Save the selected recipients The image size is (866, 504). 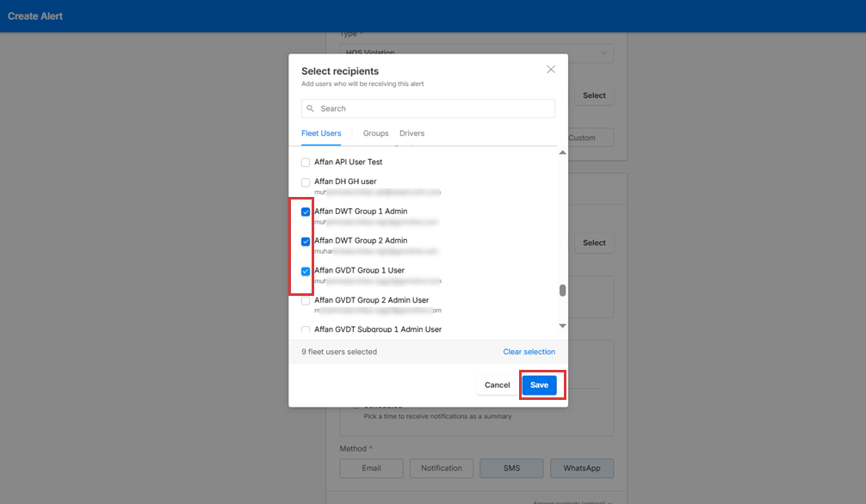tap(539, 385)
